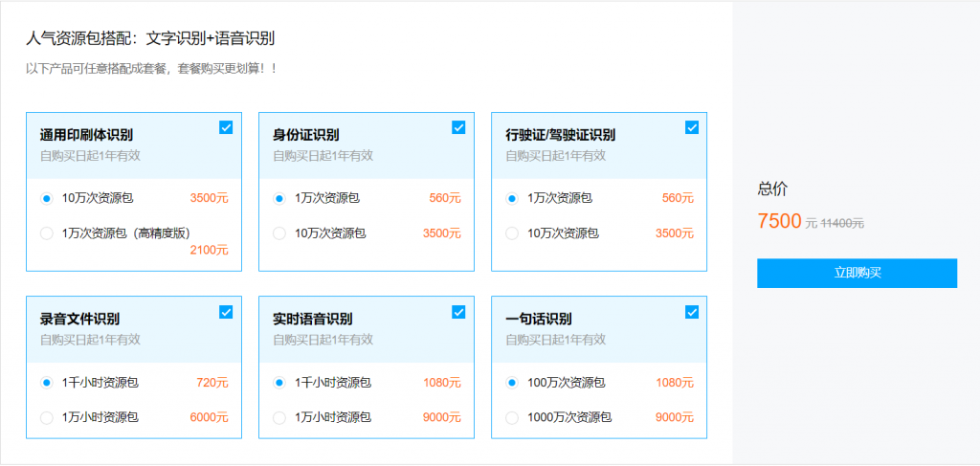This screenshot has width=980, height=466.
Task: Click the 7500 total price text
Action: coord(778,221)
